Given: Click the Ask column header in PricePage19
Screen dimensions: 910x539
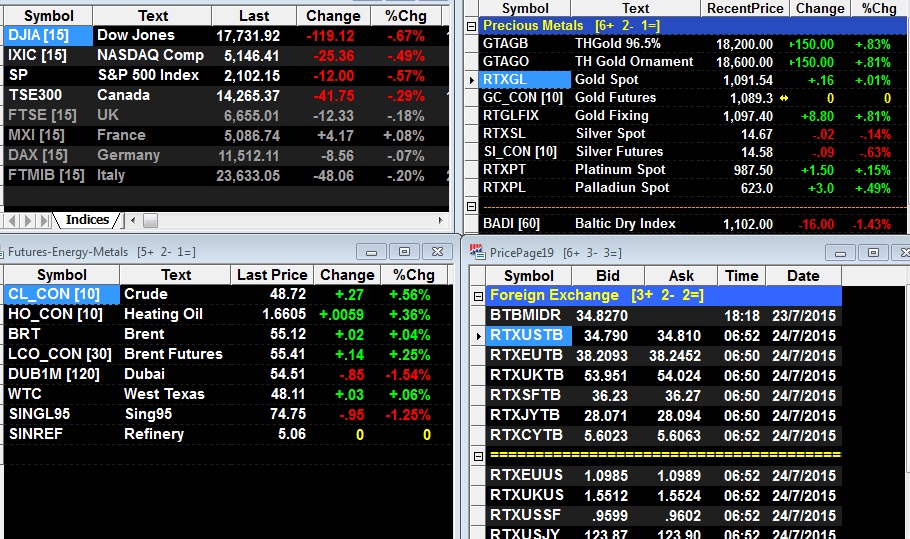Looking at the screenshot, I should coord(681,276).
